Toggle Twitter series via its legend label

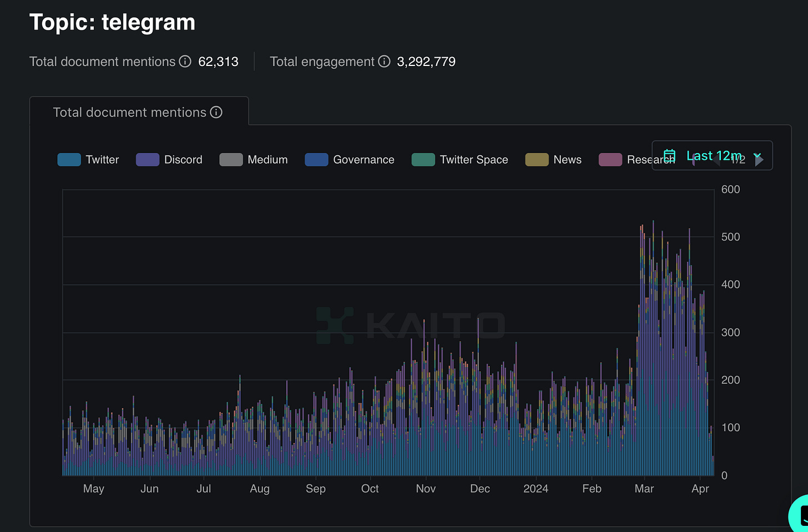(102, 160)
